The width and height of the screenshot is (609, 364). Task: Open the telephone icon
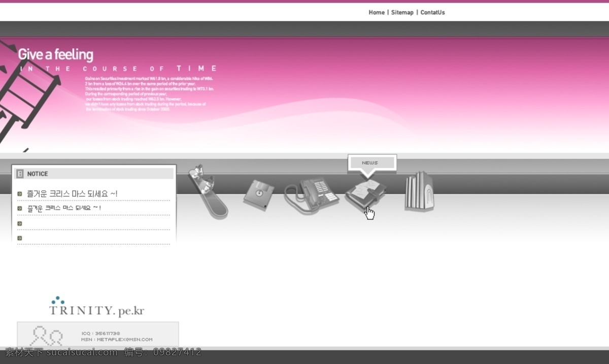311,196
